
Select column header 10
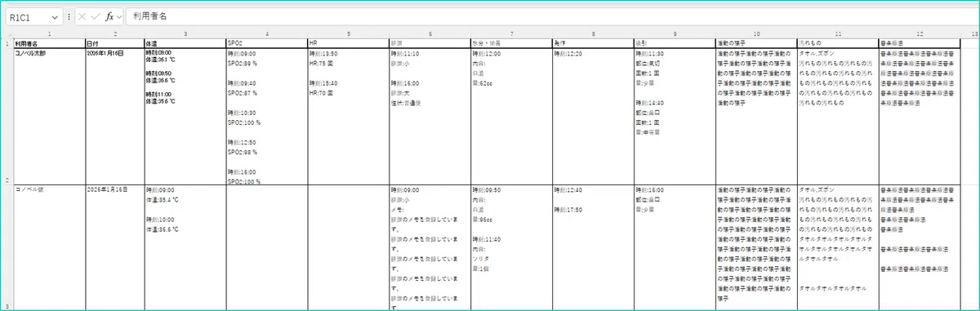[756, 33]
